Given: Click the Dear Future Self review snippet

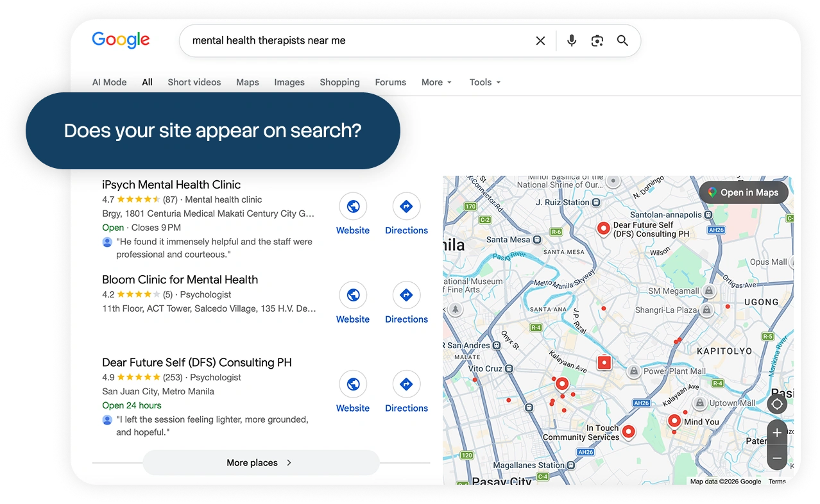Looking at the screenshot, I should pos(212,426).
